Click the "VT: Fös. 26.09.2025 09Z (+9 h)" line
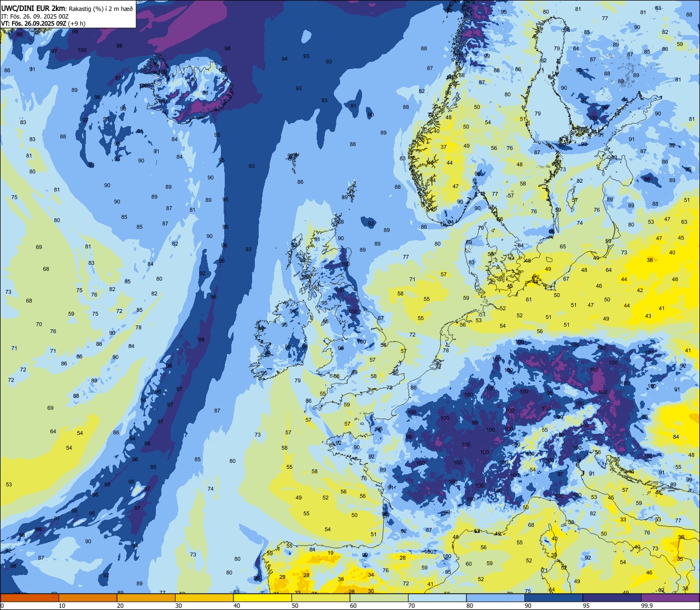Image resolution: width=700 pixels, height=610 pixels. click(43, 23)
